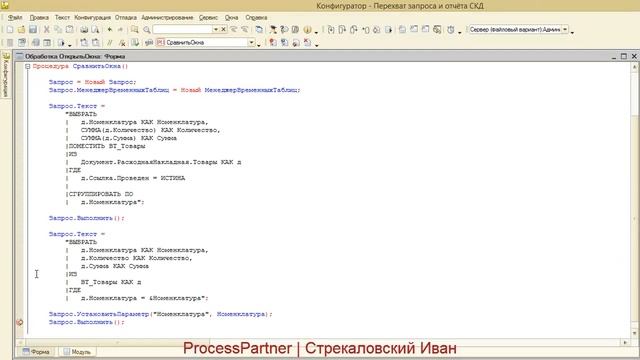
Task: Step into debug icon
Action: point(331,29)
